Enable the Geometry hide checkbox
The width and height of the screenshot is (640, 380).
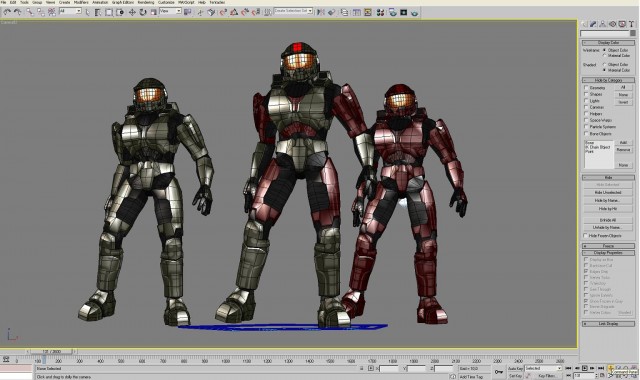[x=586, y=88]
